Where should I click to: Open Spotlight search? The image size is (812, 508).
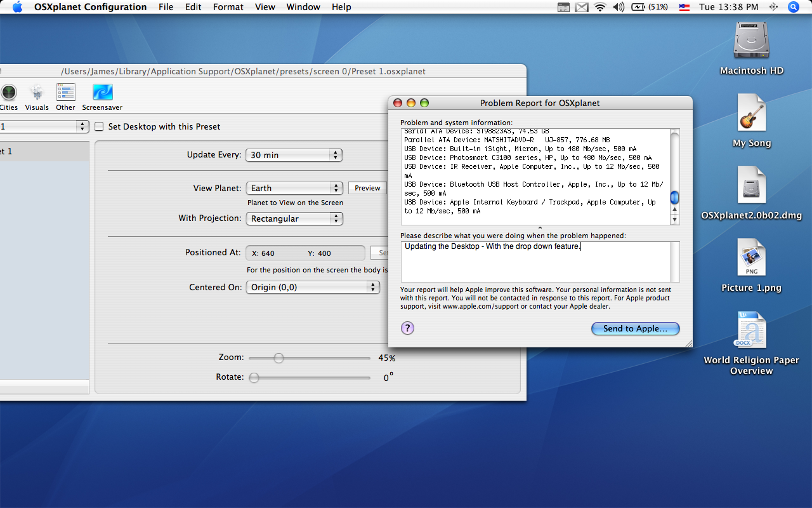click(x=794, y=7)
